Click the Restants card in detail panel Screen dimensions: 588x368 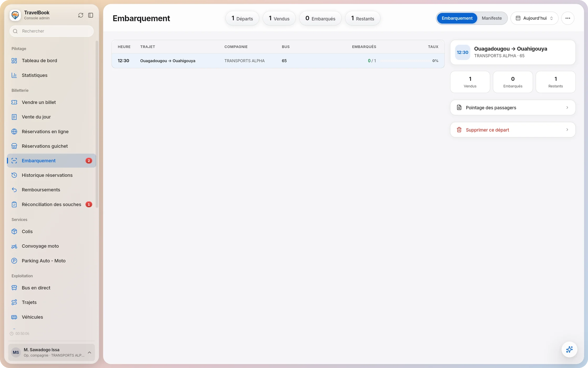click(x=555, y=82)
